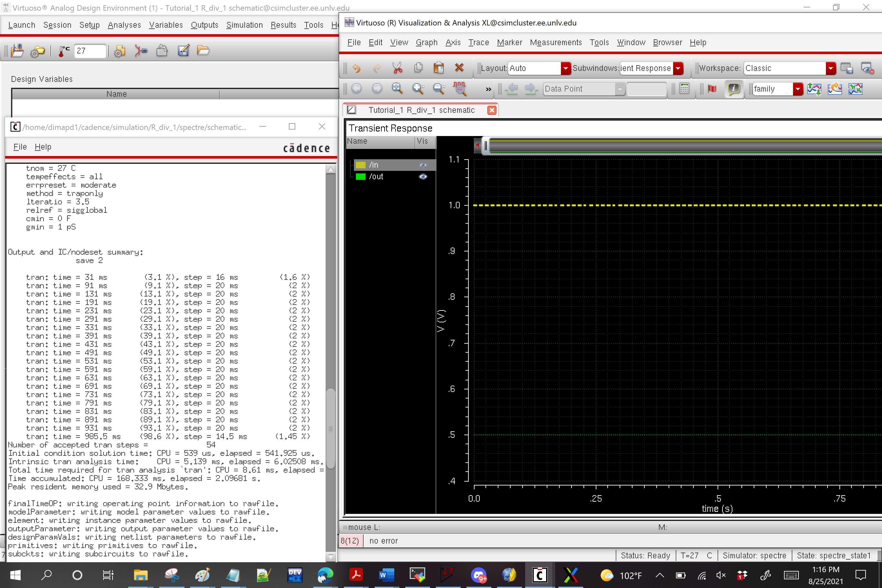Open the Analyses menu in ADE

tap(124, 25)
